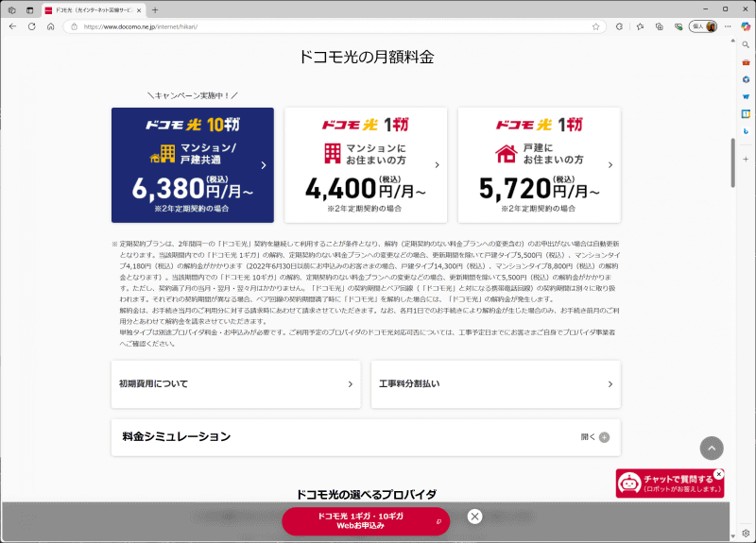Add this page to favorites
This screenshot has height=543, width=756.
(596, 26)
